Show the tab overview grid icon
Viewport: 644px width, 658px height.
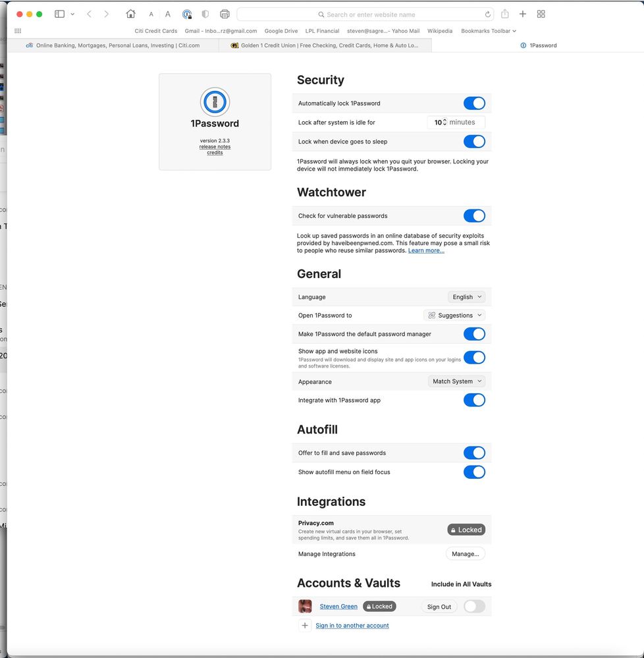click(541, 14)
